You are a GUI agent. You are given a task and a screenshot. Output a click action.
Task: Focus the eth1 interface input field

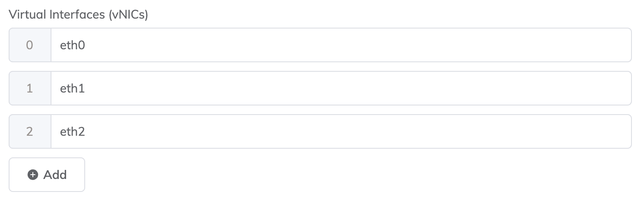click(341, 88)
